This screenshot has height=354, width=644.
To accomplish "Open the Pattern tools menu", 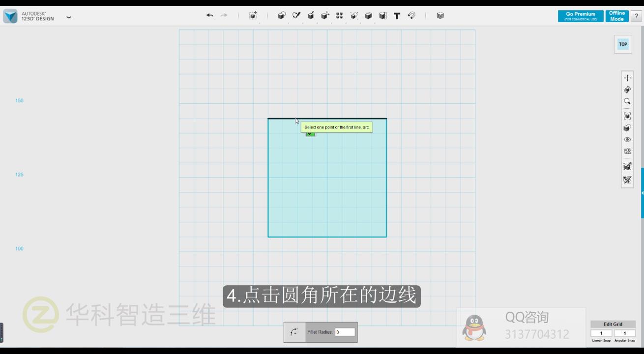I will tap(339, 16).
